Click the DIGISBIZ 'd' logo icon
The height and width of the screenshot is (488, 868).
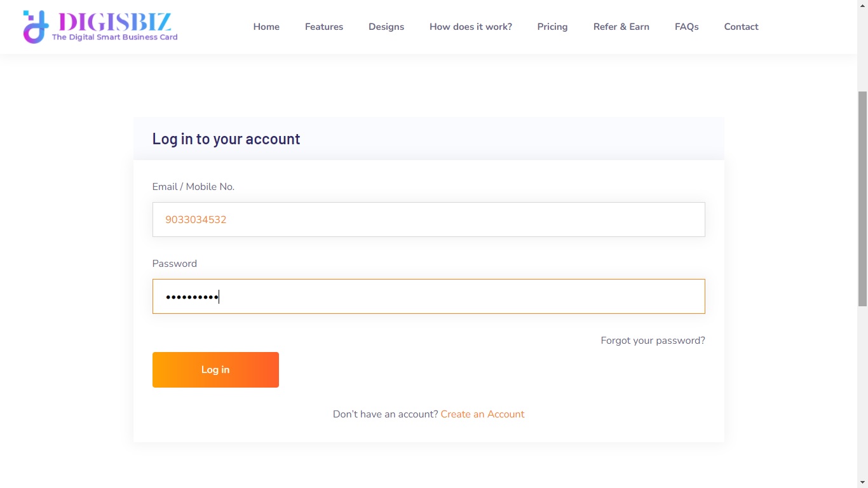click(36, 27)
